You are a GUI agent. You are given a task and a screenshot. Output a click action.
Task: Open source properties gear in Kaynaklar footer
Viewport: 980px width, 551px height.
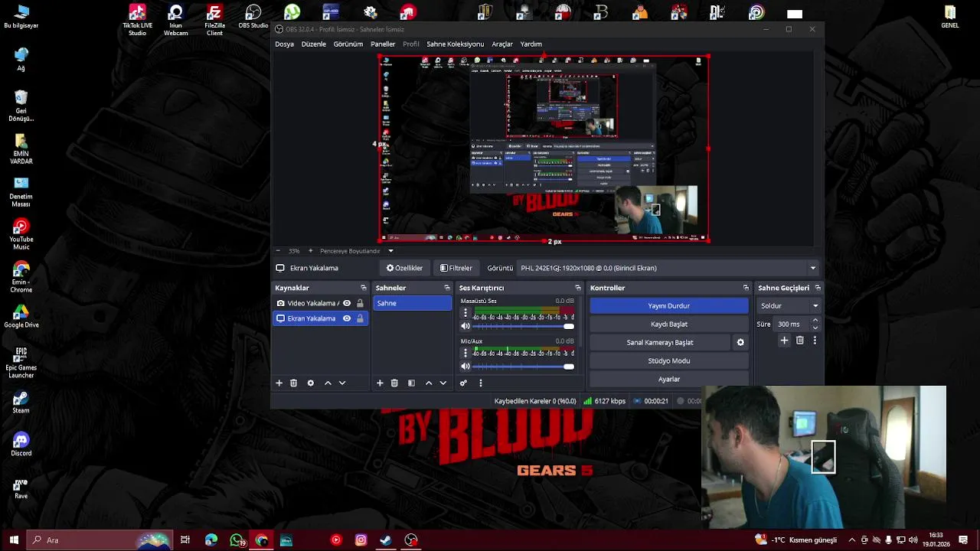310,383
